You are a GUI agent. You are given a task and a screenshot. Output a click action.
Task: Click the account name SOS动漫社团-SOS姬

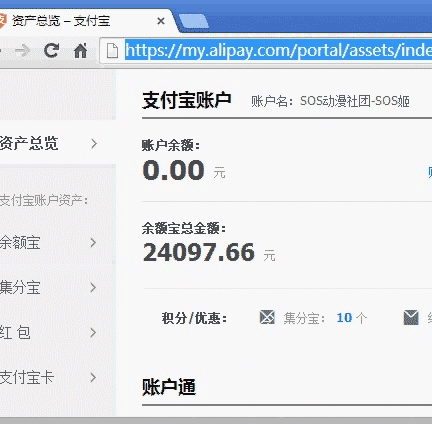[355, 101]
